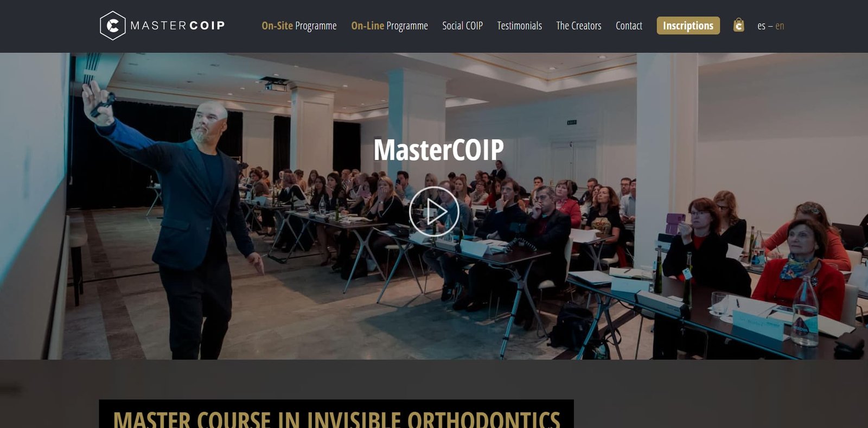Switch language to English (en)
This screenshot has height=428, width=868.
(x=780, y=25)
